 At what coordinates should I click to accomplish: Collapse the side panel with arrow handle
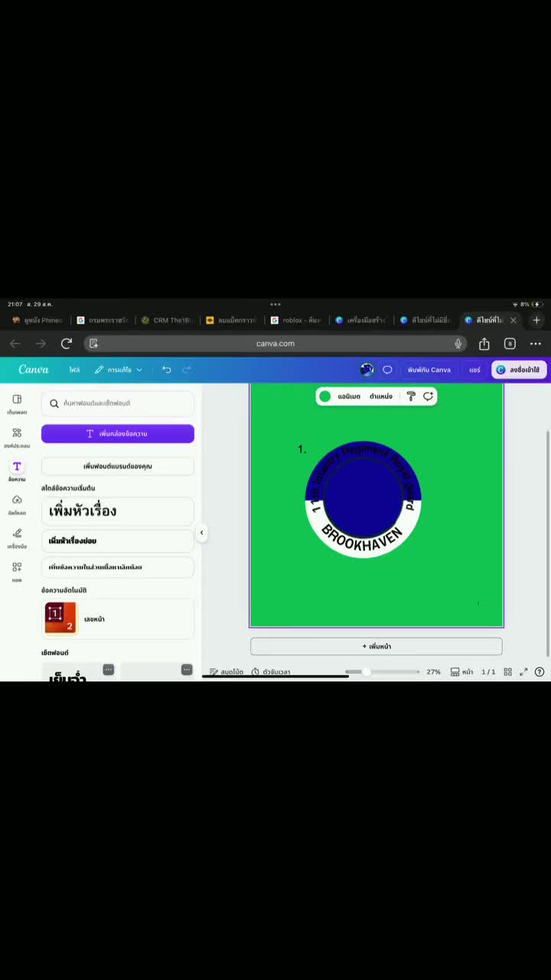coord(201,532)
